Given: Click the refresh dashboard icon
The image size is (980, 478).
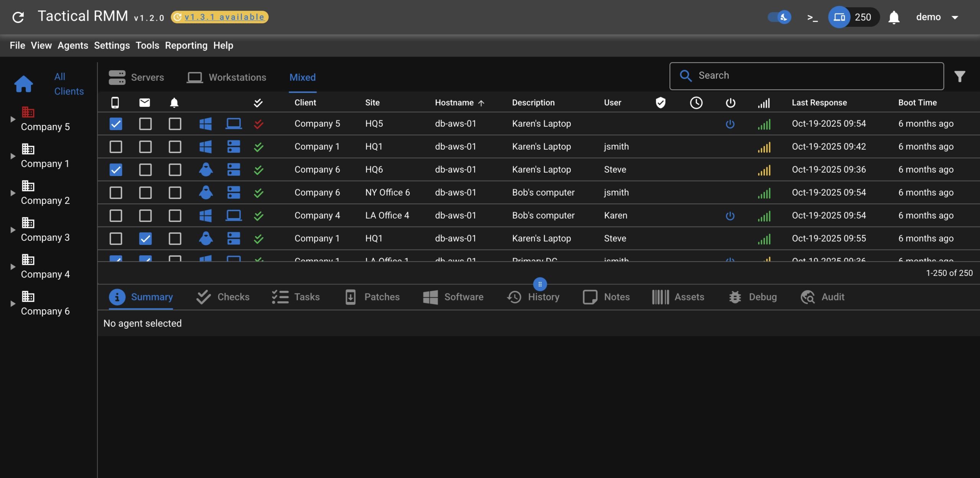Looking at the screenshot, I should tap(18, 17).
